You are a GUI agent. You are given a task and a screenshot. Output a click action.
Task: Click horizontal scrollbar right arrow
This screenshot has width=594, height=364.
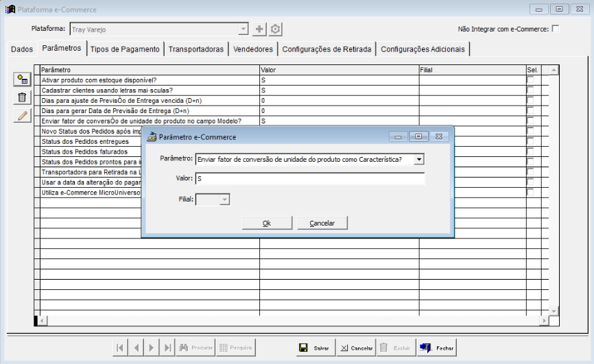(545, 321)
